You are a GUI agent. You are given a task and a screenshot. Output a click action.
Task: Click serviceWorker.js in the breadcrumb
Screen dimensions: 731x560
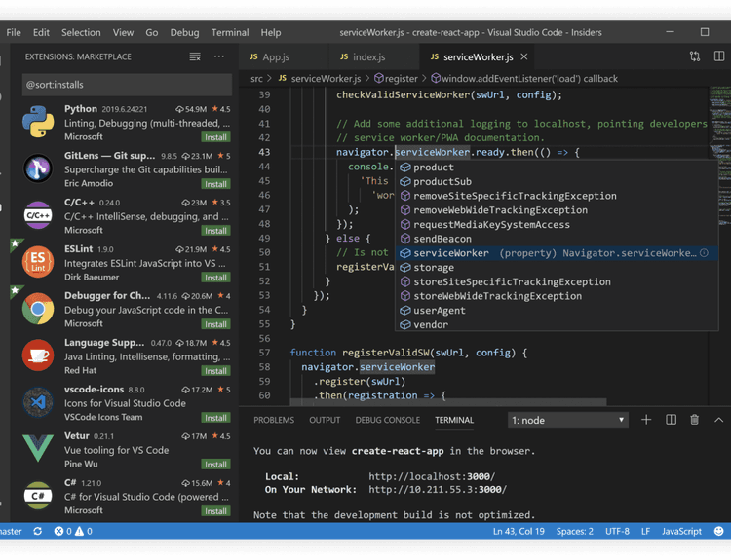320,79
